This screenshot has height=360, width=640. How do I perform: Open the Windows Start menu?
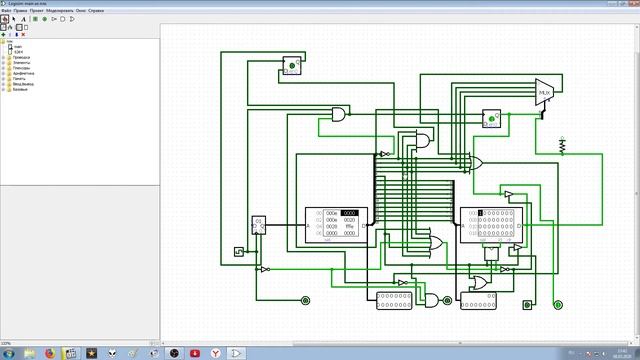click(8, 353)
